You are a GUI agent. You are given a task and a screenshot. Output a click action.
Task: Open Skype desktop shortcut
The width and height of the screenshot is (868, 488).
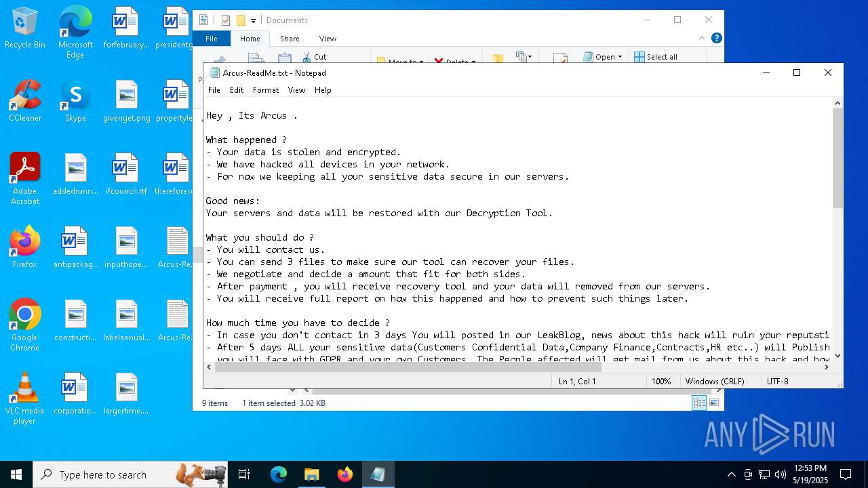[x=75, y=101]
